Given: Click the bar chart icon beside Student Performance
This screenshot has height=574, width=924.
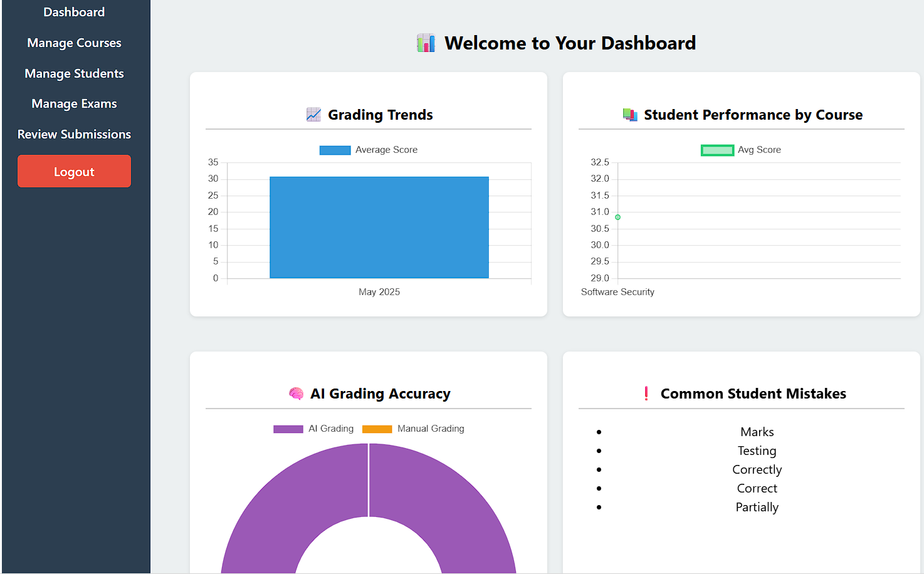Looking at the screenshot, I should (630, 114).
